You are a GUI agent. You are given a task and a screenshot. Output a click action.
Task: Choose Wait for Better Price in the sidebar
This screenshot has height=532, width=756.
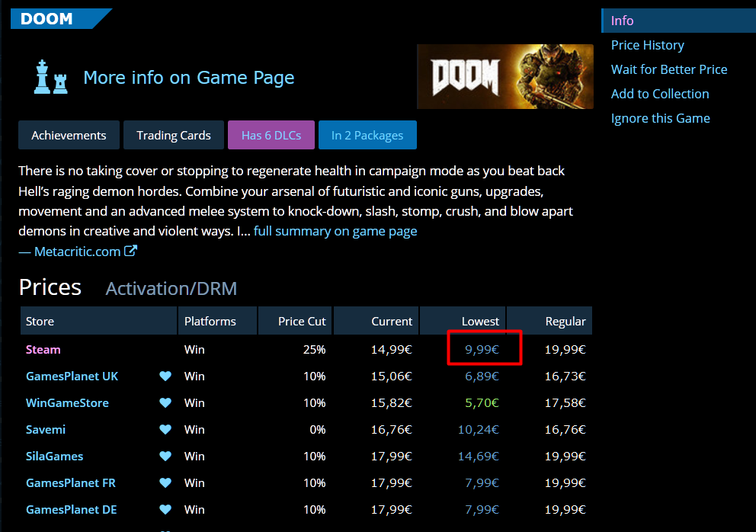668,69
